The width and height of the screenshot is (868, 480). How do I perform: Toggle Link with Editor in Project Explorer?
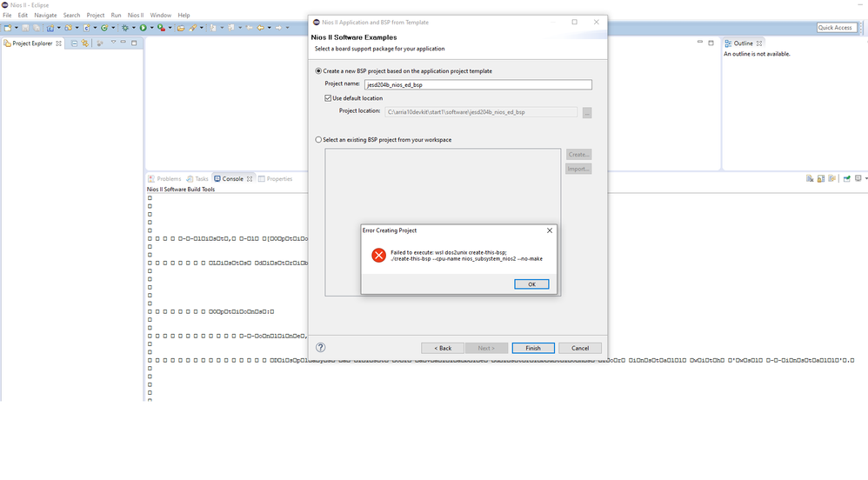[x=84, y=43]
